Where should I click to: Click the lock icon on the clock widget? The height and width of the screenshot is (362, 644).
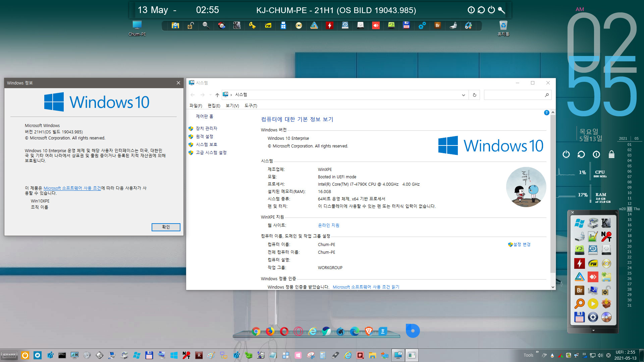click(x=611, y=154)
